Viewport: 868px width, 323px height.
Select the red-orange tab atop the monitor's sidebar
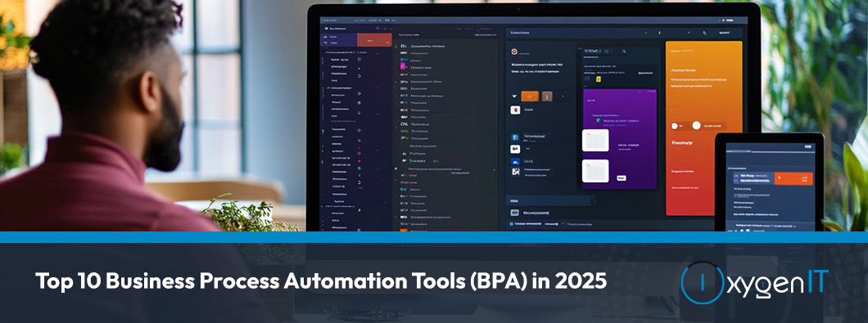coord(374,40)
